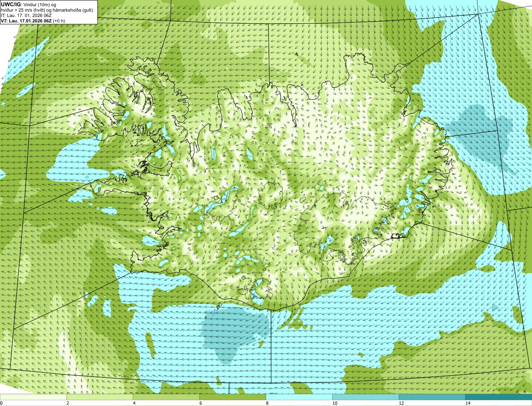The image size is (532, 406).
Task: Click the '0' label on the color scale
Action: click(1, 403)
